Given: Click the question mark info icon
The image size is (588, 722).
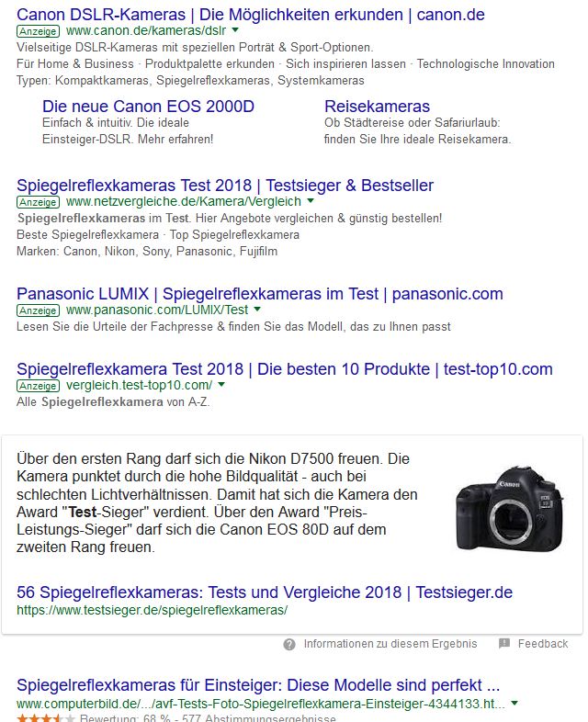Looking at the screenshot, I should (289, 644).
